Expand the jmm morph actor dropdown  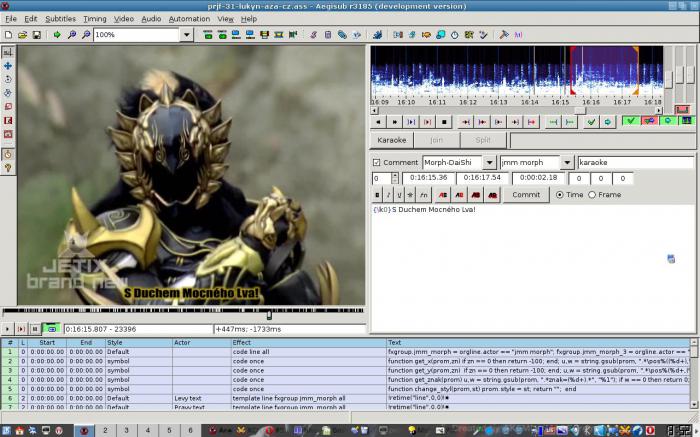click(x=567, y=162)
